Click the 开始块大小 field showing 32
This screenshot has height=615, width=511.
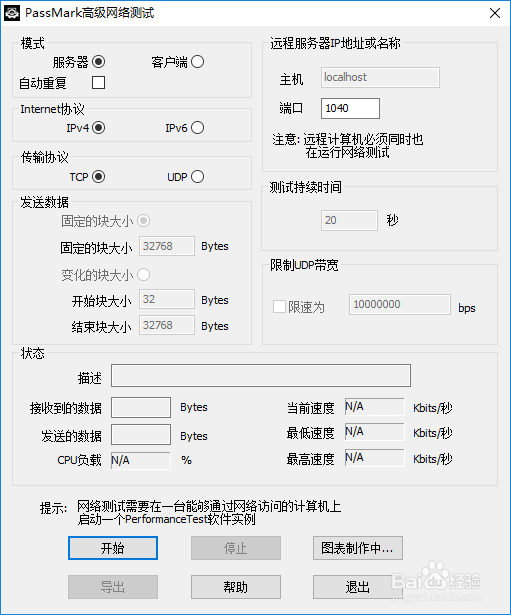[167, 300]
